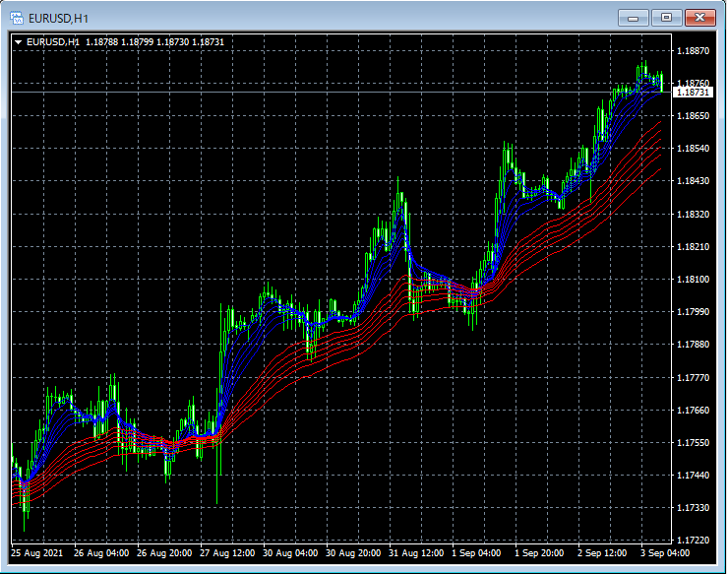Click the current price label 1.18731
Viewport: 728px width, 574px height.
[693, 92]
